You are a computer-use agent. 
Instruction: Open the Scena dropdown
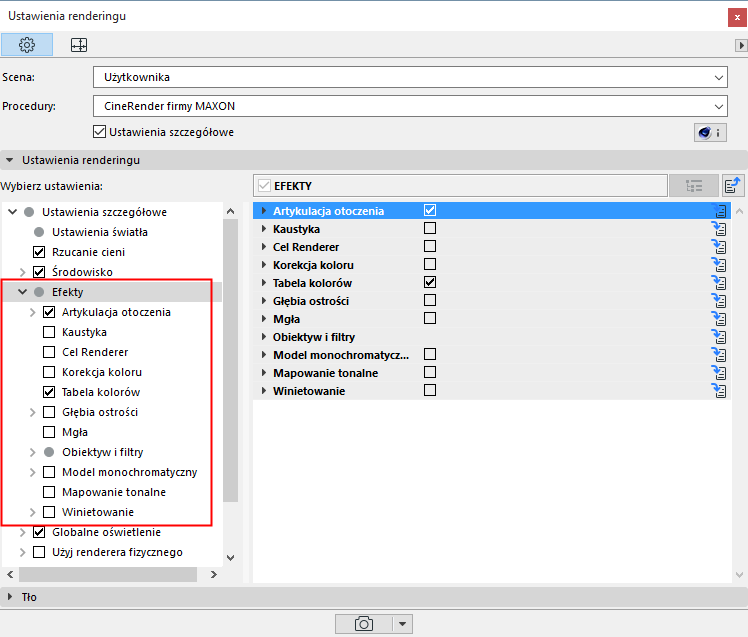tap(410, 77)
